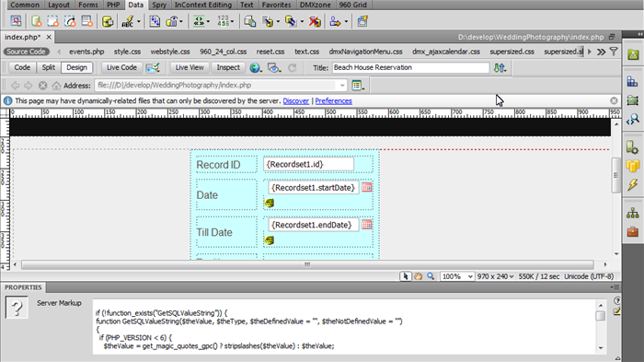
Task: Expand the Address field dropdown arrow
Action: coord(342,86)
